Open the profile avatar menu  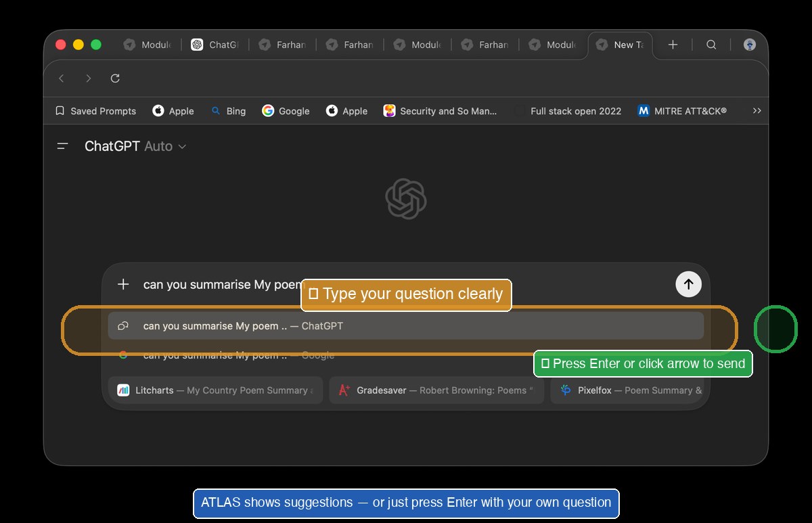[750, 45]
